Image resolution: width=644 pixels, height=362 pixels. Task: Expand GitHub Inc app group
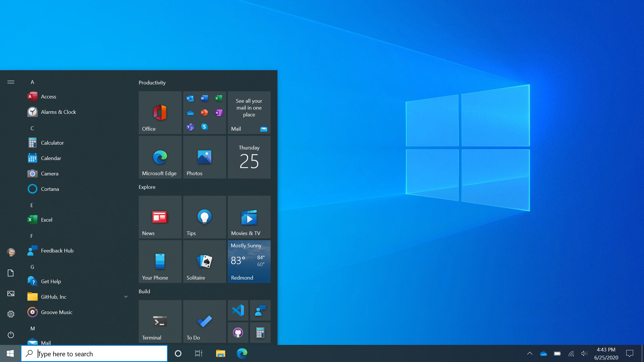pyautogui.click(x=126, y=297)
